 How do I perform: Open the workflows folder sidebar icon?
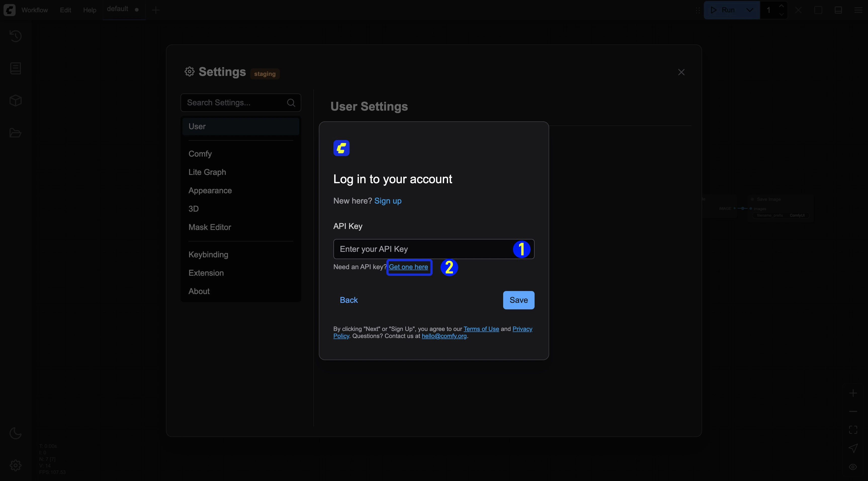16,133
